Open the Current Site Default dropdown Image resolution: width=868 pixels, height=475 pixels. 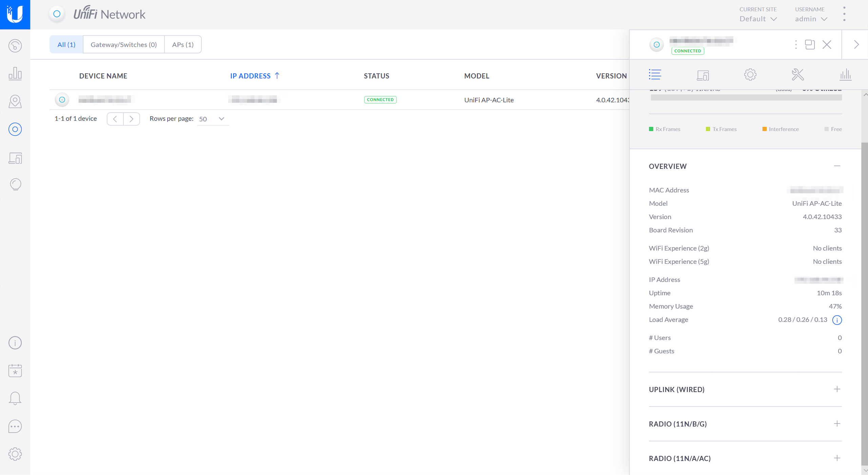coord(758,19)
